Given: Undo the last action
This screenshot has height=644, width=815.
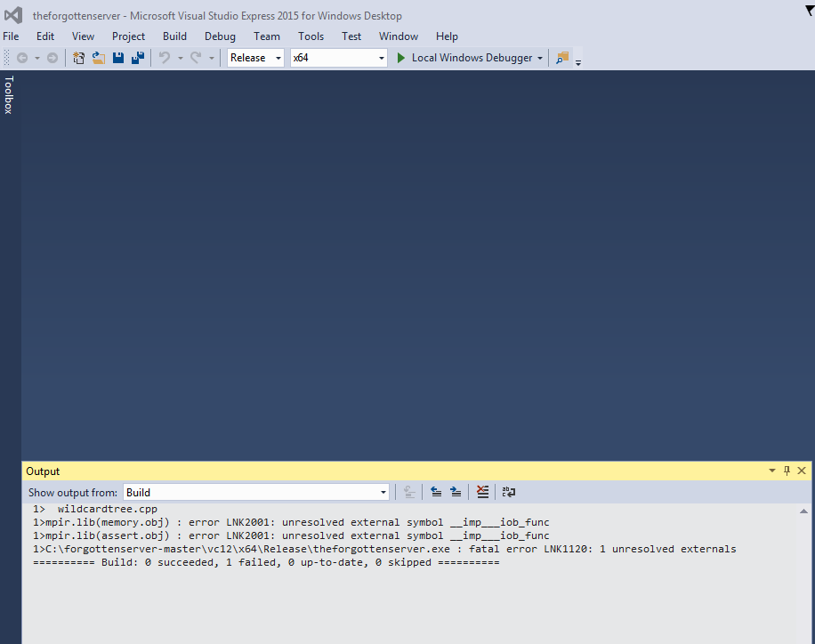Looking at the screenshot, I should coord(165,58).
